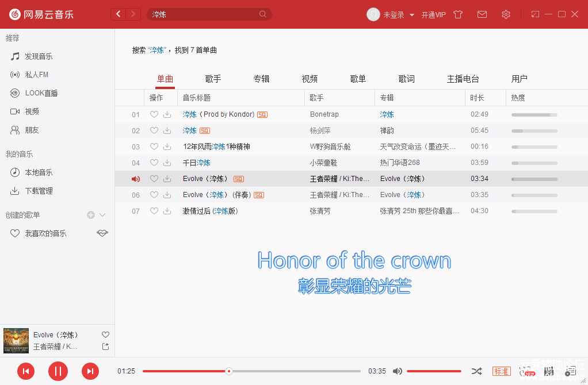
Task: Start heartbeat mode beside 我喜欢的音乐
Action: click(102, 233)
